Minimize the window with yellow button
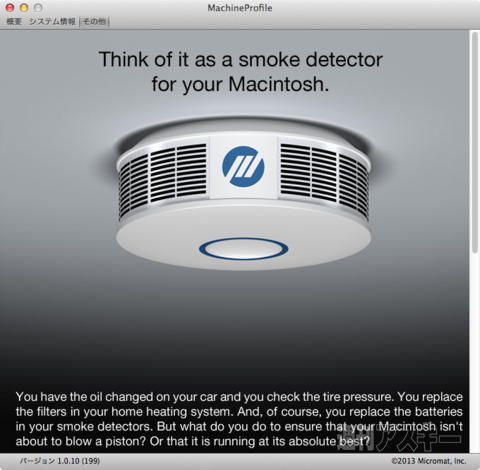480x470 pixels. (24, 7)
